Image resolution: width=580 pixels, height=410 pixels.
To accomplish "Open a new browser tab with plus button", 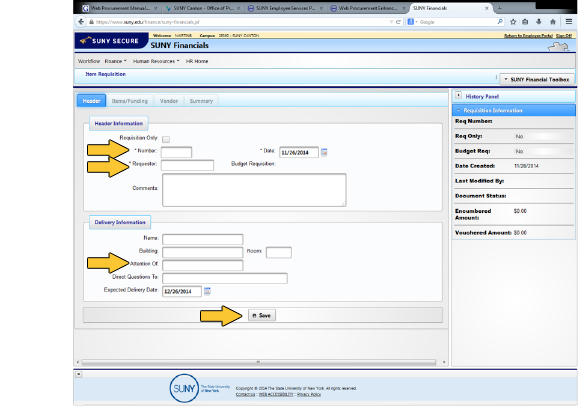I will tap(500, 8).
